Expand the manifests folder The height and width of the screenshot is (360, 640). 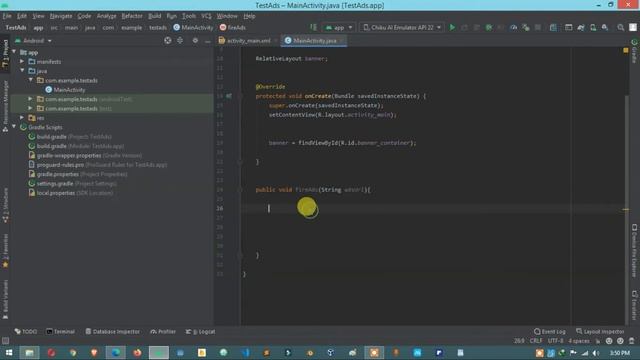(x=22, y=62)
